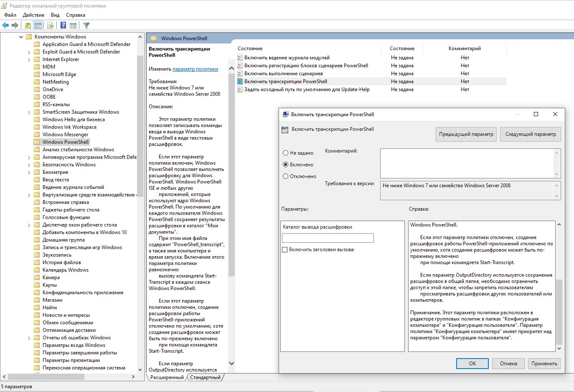Sort by the 'Комментарий' column header

click(465, 48)
